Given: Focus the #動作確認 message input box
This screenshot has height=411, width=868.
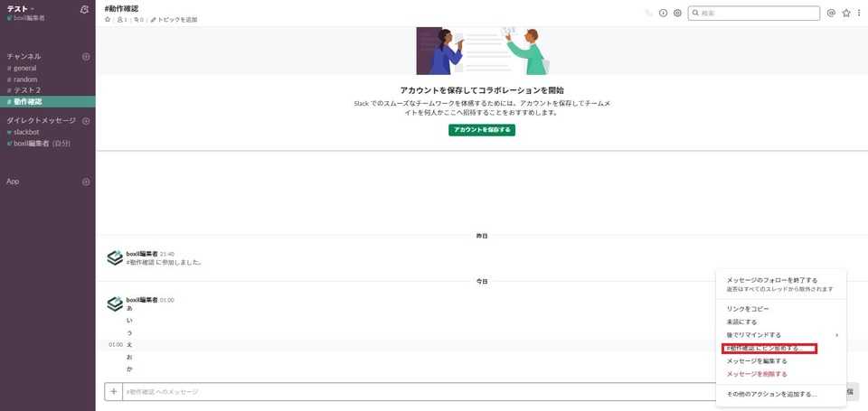Looking at the screenshot, I should [x=420, y=392].
